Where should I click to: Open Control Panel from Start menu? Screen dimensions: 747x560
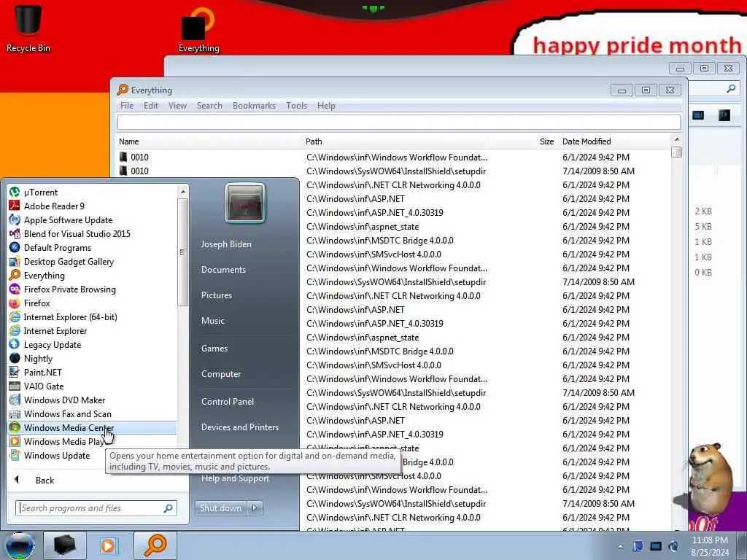point(228,402)
